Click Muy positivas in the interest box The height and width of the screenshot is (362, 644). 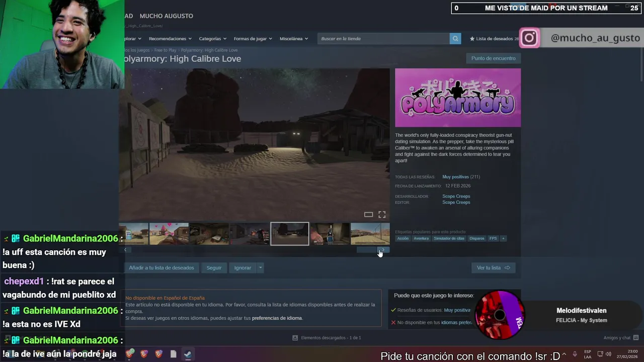pos(457,310)
